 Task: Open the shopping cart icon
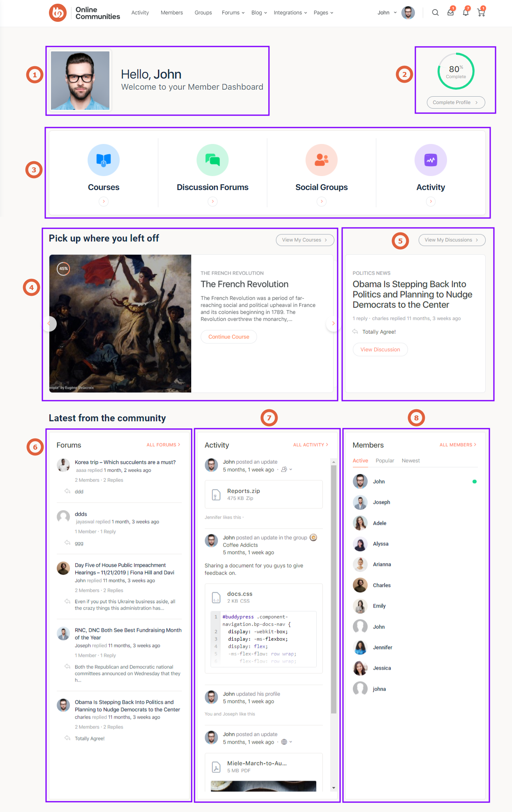(481, 13)
